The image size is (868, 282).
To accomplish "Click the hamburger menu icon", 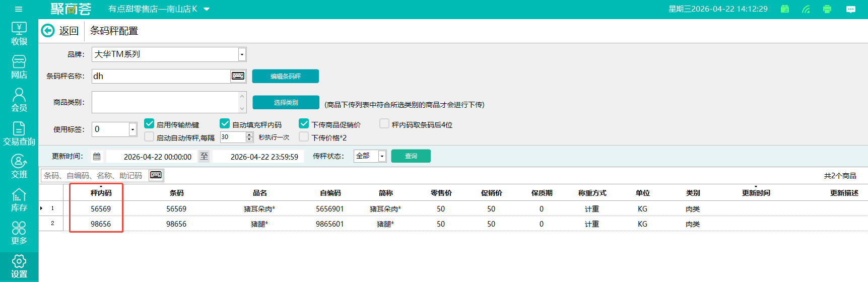I will 19,9.
